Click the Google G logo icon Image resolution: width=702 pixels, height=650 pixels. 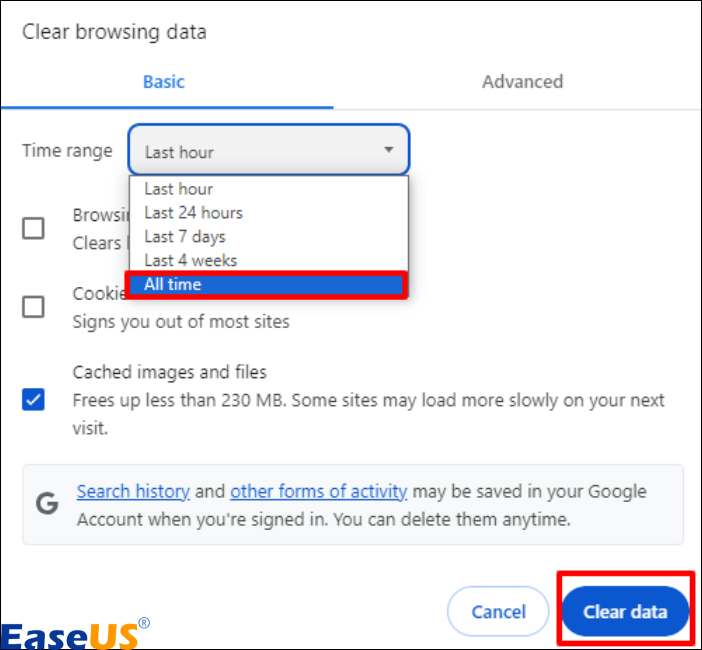coord(47,504)
